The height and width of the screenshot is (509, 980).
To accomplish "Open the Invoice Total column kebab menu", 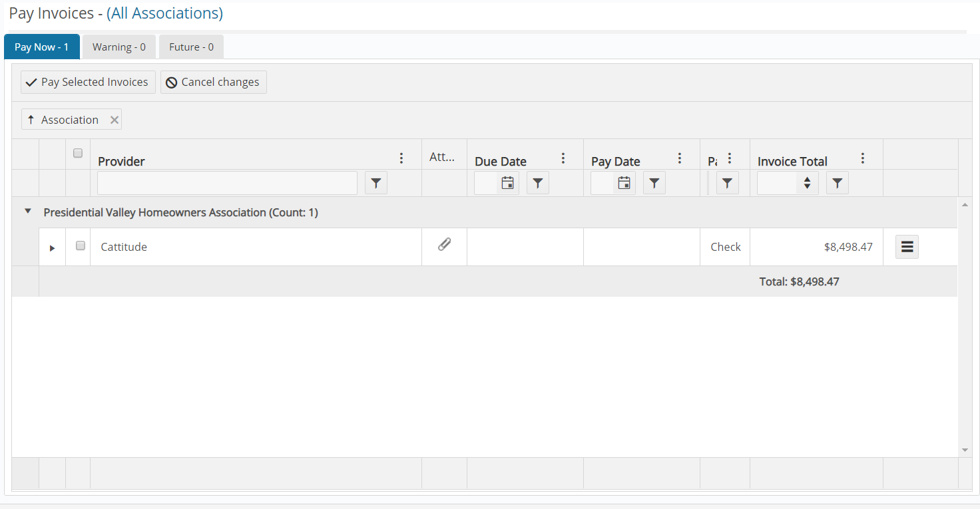I will point(862,158).
